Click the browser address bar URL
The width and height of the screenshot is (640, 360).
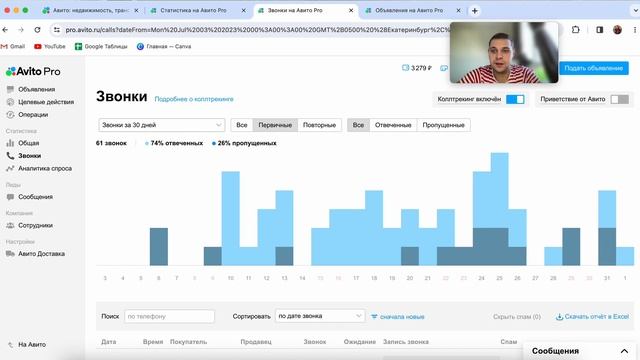(x=257, y=30)
